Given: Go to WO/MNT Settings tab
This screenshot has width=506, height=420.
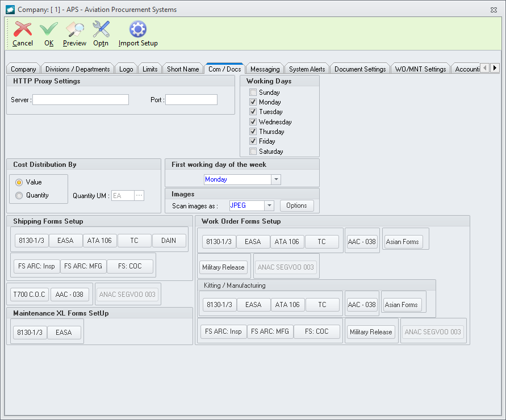Looking at the screenshot, I should 420,69.
